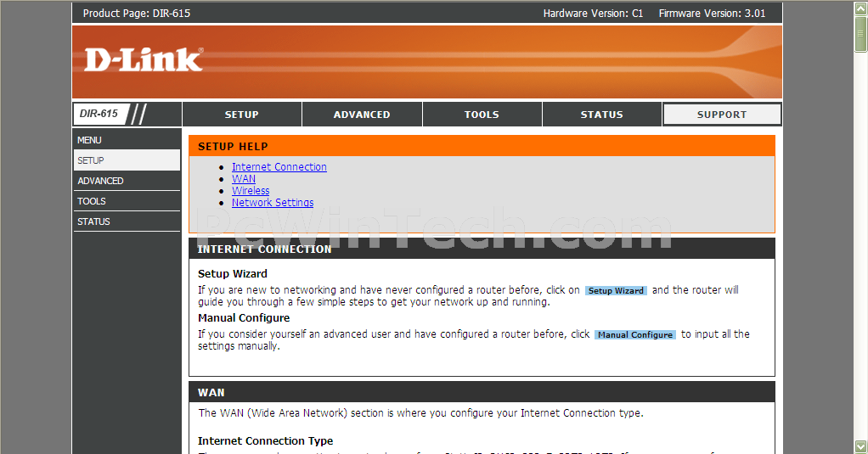Click the Manual Configure subheading text
The height and width of the screenshot is (454, 868).
244,318
